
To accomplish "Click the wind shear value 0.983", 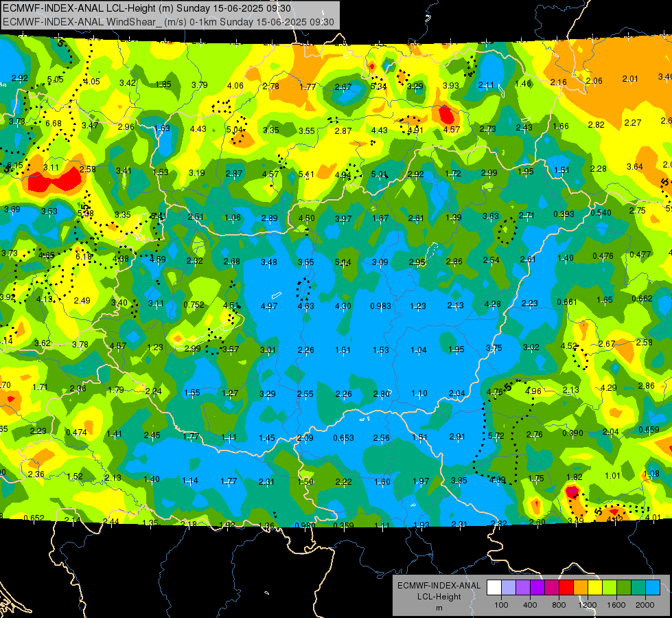I will pos(380,306).
